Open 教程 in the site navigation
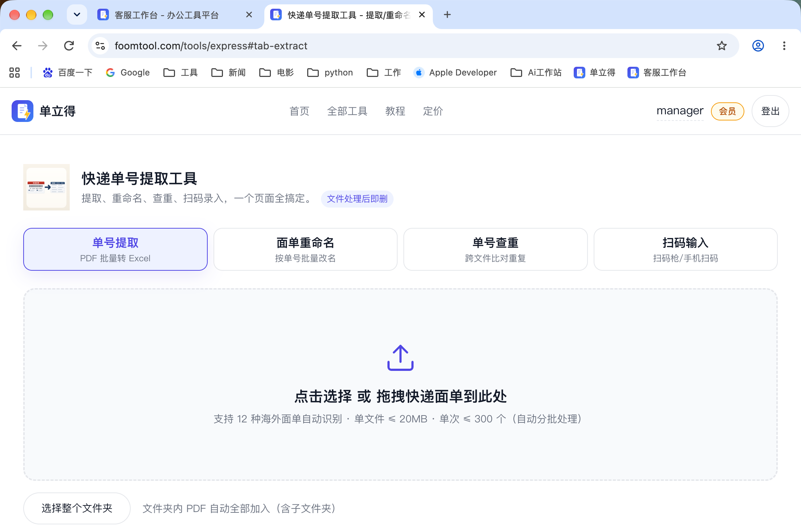This screenshot has height=532, width=801. pyautogui.click(x=395, y=111)
